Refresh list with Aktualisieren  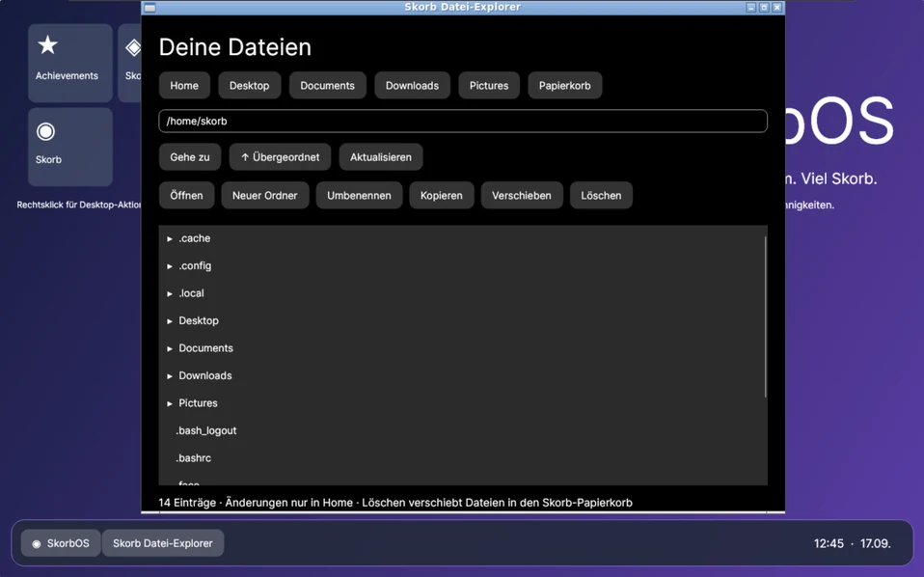[x=381, y=157]
